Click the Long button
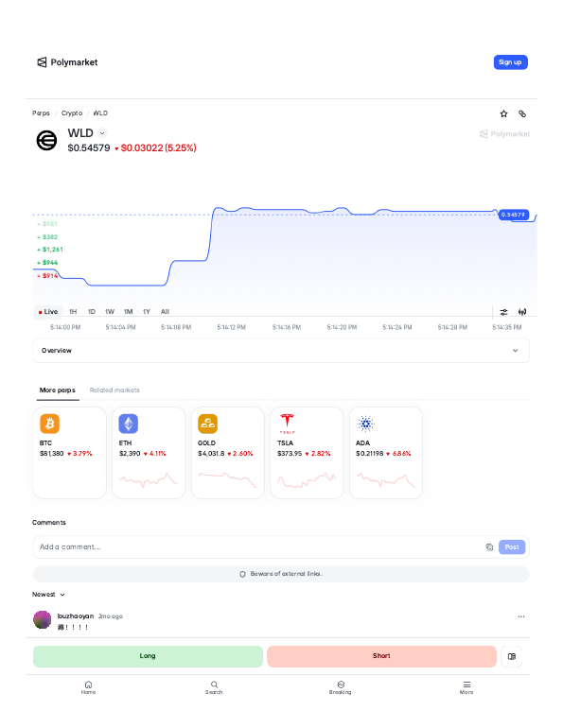 point(148,656)
